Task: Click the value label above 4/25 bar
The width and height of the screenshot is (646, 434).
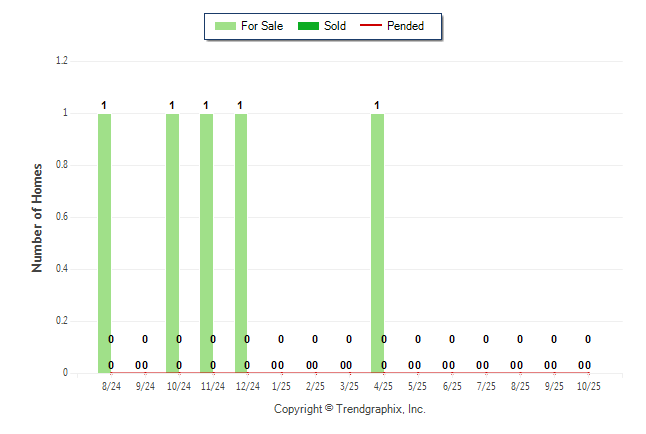Action: point(377,105)
